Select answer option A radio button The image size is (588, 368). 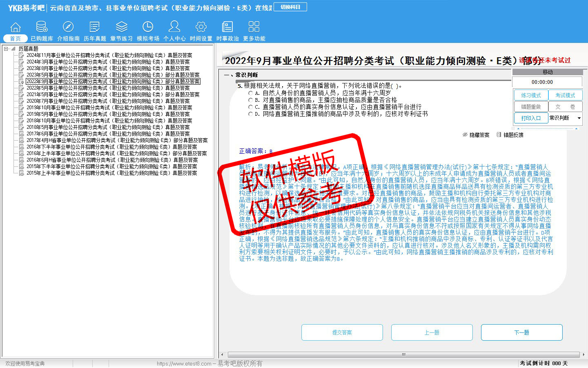pos(251,93)
